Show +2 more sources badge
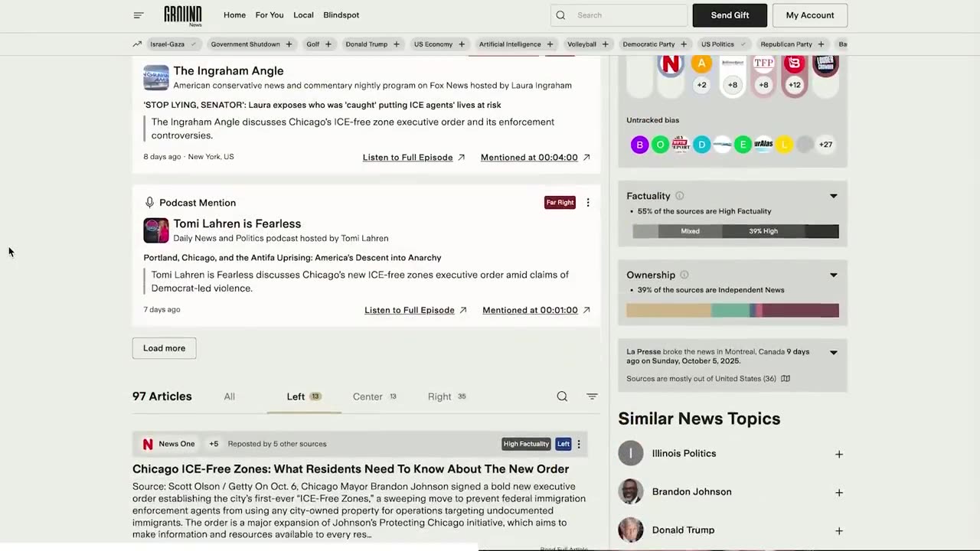 point(701,85)
